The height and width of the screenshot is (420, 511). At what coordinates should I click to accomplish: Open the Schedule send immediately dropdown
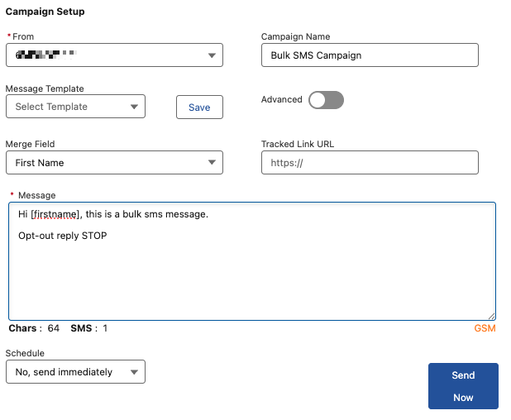(x=75, y=372)
